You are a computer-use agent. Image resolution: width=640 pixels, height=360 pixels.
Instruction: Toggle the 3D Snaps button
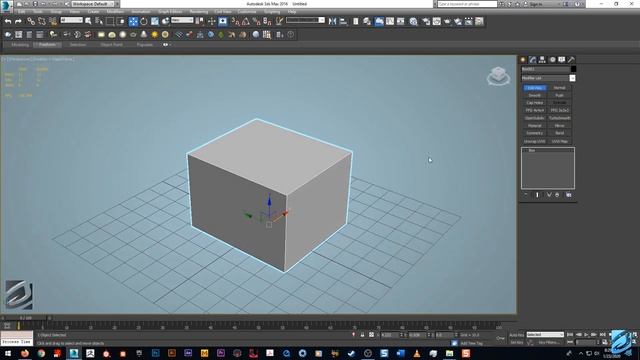tap(236, 21)
